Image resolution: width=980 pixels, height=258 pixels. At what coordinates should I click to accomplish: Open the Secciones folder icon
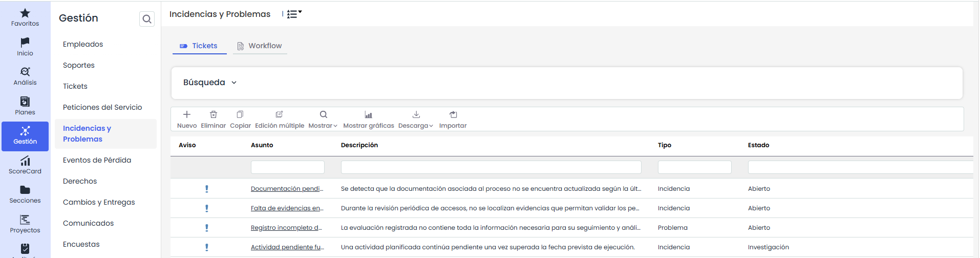coord(25,190)
